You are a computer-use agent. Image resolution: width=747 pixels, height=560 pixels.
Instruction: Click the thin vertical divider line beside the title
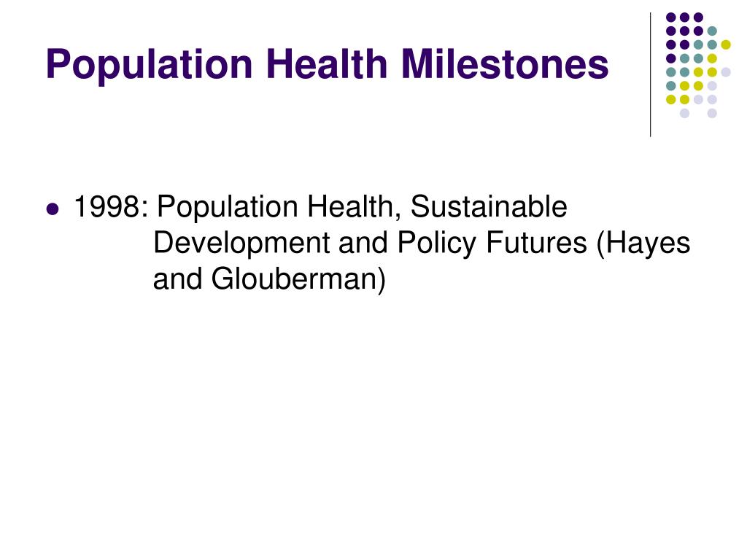tap(650, 75)
